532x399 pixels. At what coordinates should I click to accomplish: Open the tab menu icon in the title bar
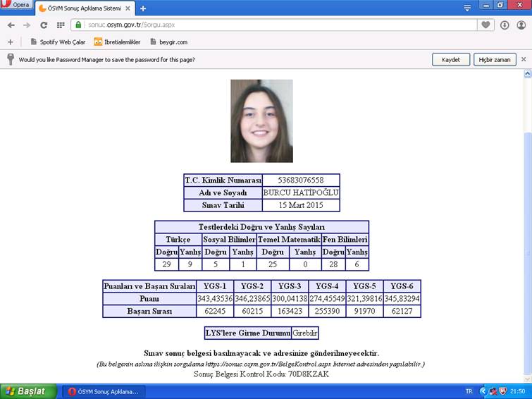click(466, 8)
